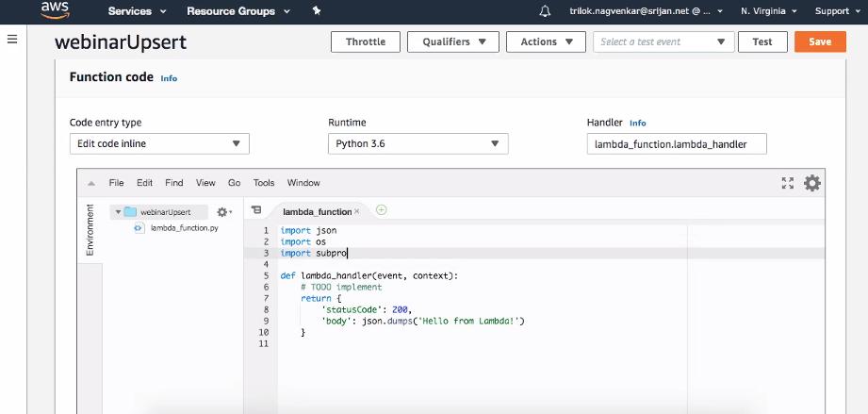Open the Actions dropdown
The width and height of the screenshot is (868, 414).
click(x=546, y=42)
